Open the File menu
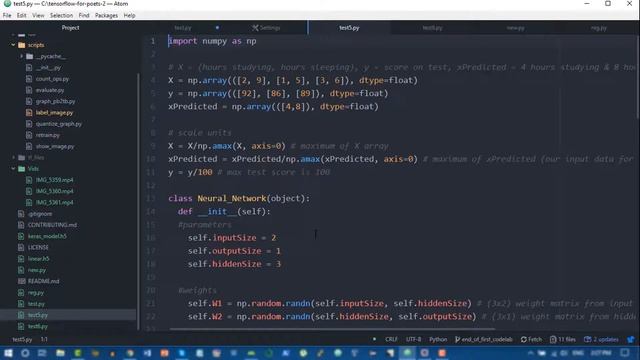The image size is (640, 360). click(7, 16)
